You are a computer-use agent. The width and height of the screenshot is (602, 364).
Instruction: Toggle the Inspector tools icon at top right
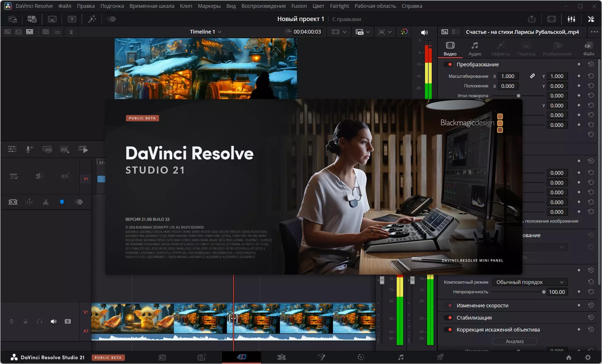(591, 19)
